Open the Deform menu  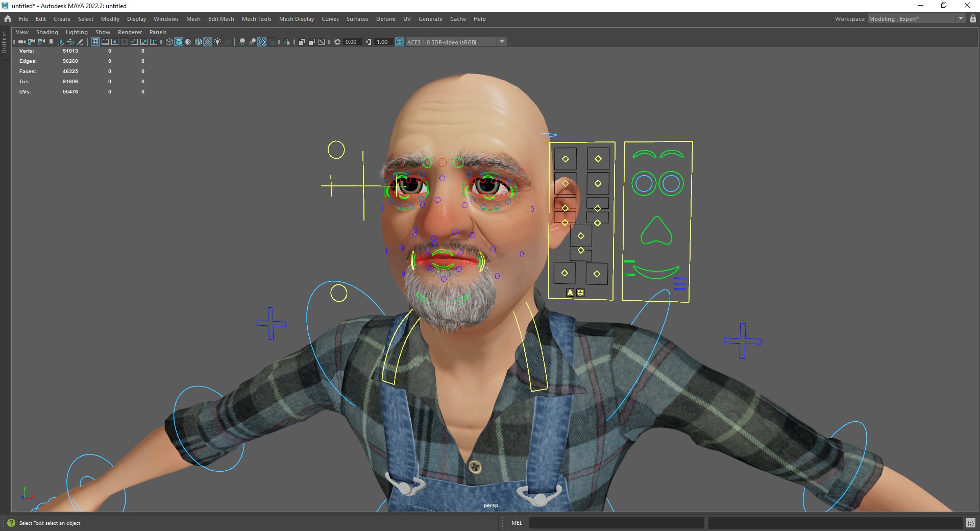(385, 19)
